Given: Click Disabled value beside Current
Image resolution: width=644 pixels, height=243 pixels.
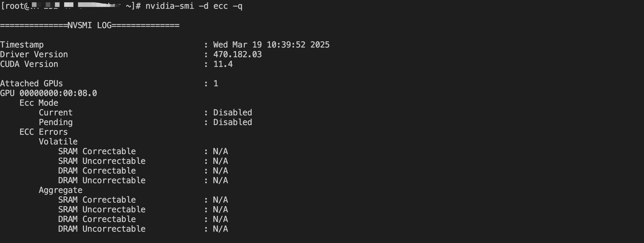Looking at the screenshot, I should pos(232,113).
